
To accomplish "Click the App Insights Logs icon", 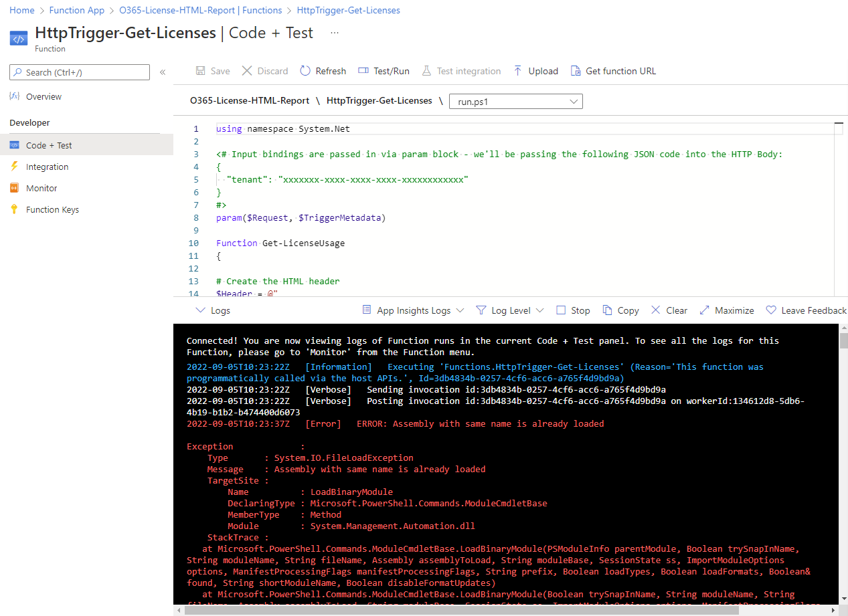I will 367,310.
